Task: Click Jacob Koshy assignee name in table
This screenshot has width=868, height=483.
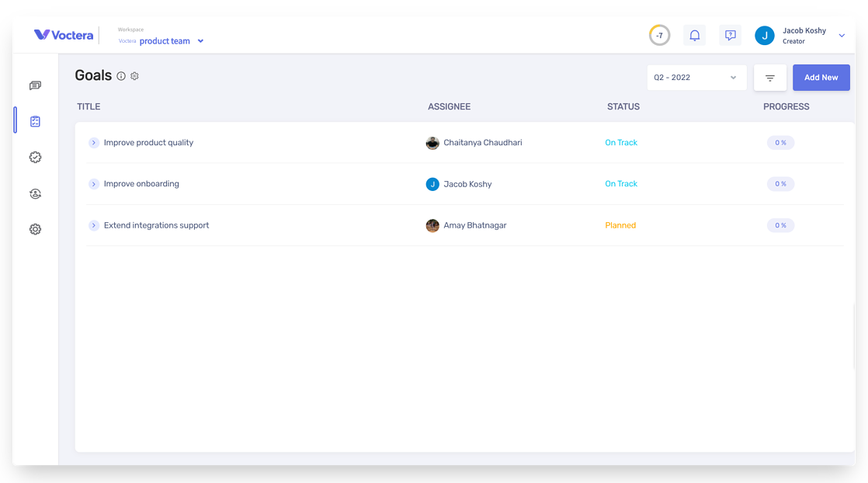Action: point(467,184)
